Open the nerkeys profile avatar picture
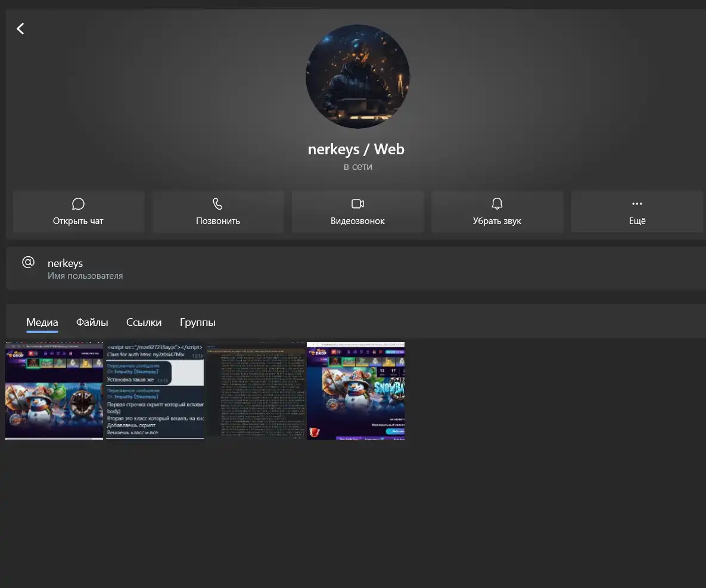The image size is (706, 588). pyautogui.click(x=357, y=76)
